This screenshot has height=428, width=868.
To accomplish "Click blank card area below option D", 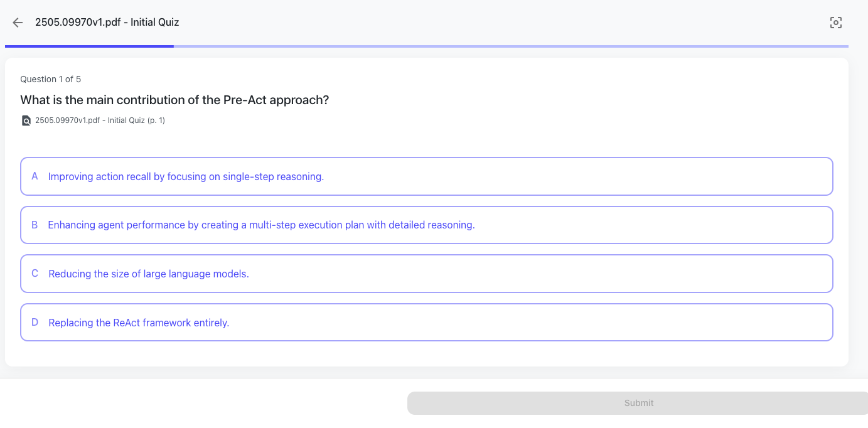I will (x=427, y=354).
